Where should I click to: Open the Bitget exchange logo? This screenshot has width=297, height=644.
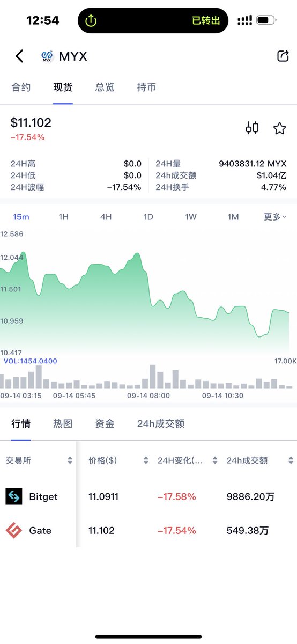click(14, 496)
